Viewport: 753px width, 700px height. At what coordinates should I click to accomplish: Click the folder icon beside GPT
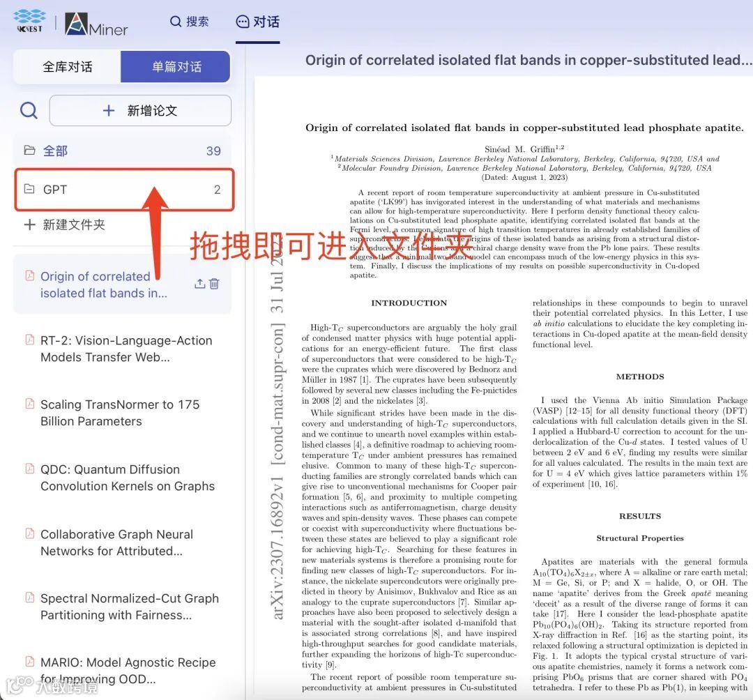pyautogui.click(x=29, y=189)
